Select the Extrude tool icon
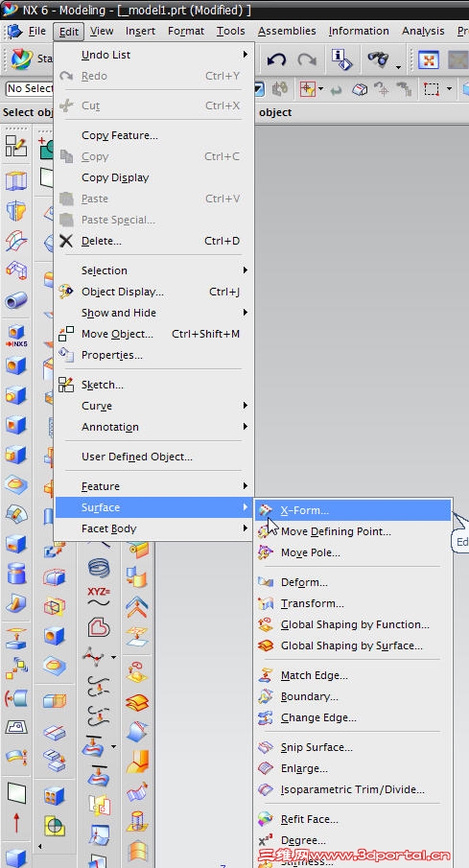 click(16, 180)
